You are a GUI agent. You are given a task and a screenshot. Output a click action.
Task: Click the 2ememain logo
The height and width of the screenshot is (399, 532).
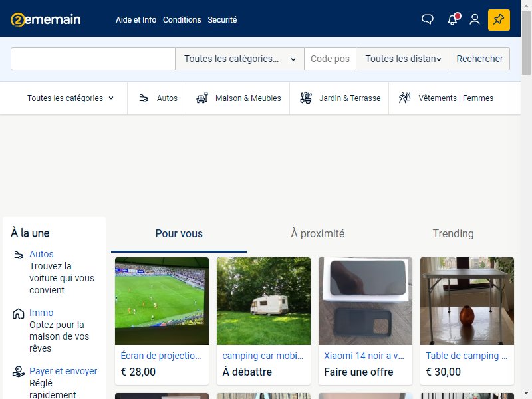45,19
